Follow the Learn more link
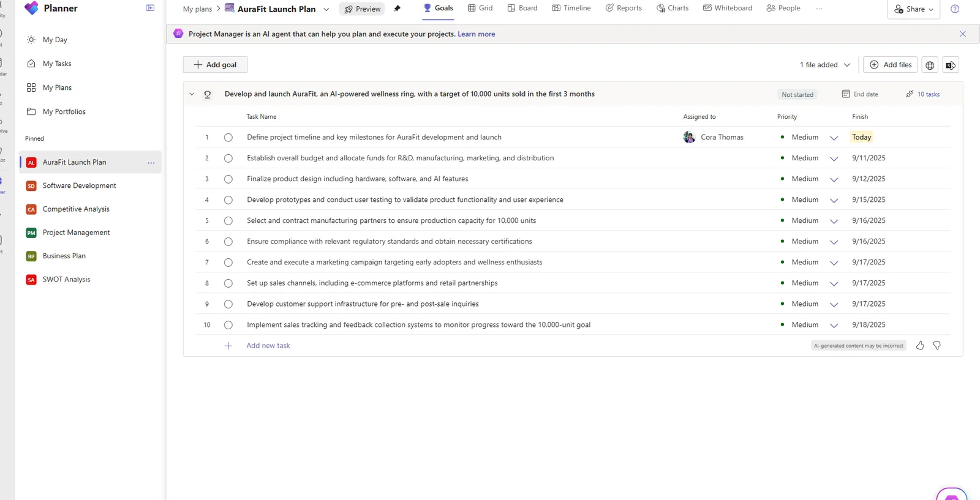The height and width of the screenshot is (500, 980). (x=477, y=34)
